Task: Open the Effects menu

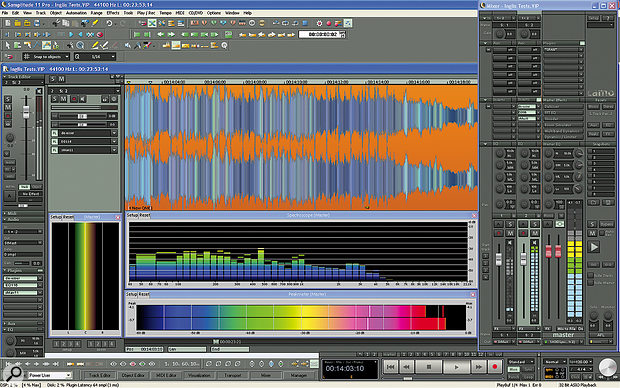Action: click(113, 13)
